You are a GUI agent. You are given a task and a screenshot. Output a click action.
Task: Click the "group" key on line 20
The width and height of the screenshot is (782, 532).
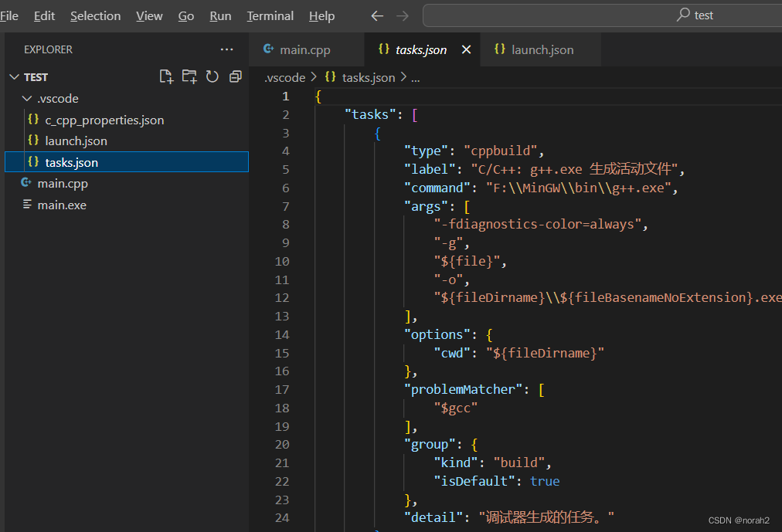[430, 444]
